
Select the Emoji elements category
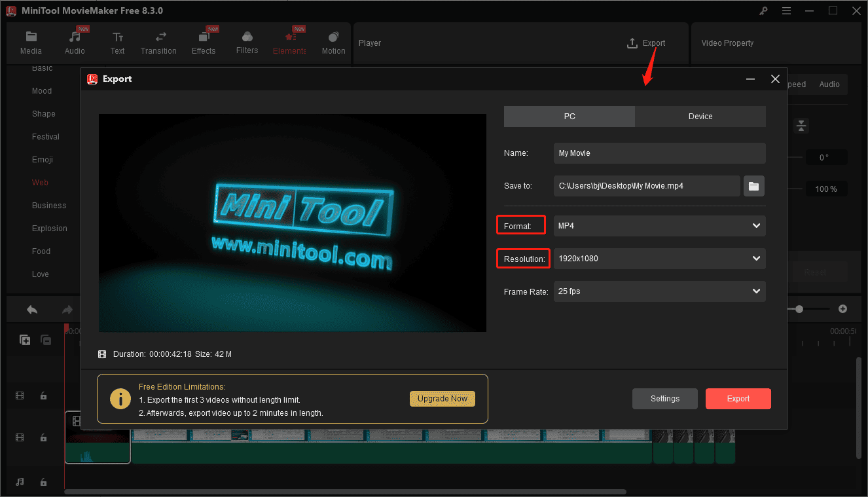pos(43,160)
